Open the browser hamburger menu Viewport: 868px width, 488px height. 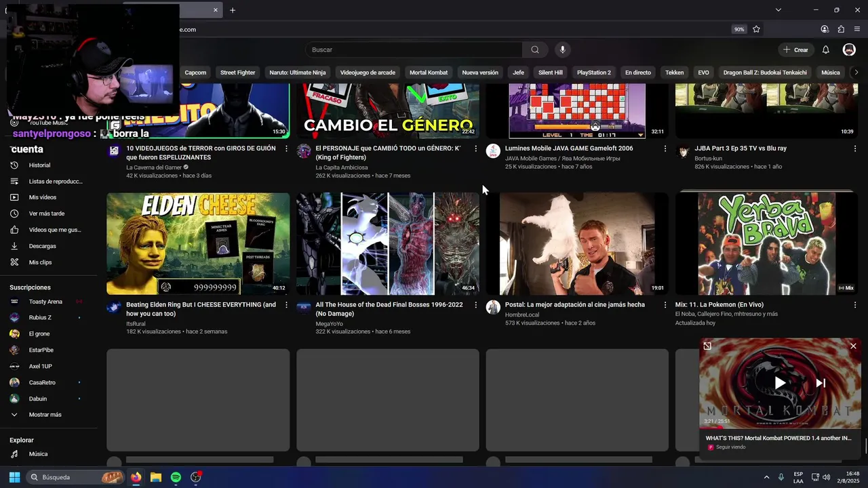pyautogui.click(x=857, y=29)
